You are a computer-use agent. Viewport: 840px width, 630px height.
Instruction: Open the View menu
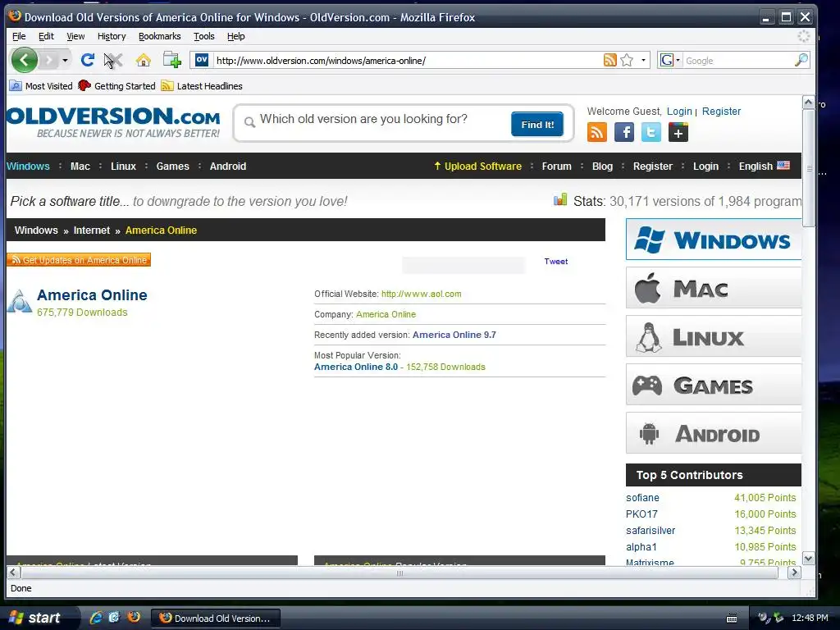75,36
